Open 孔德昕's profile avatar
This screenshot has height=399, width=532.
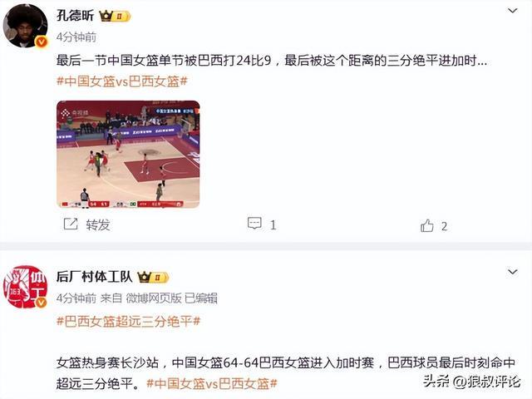click(x=26, y=26)
